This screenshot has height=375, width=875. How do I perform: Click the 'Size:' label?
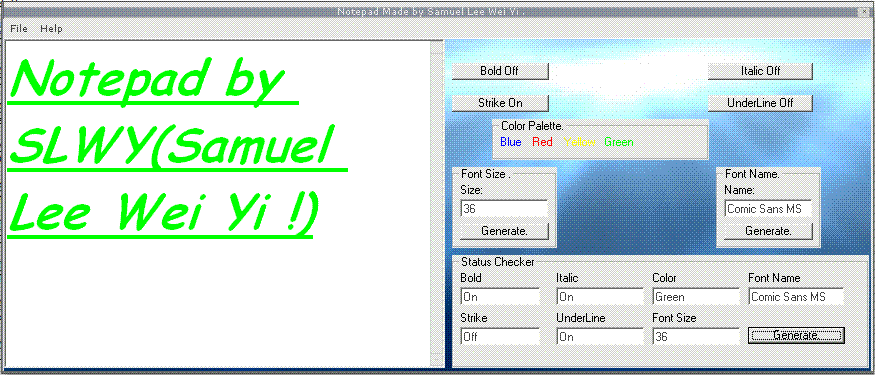[x=472, y=190]
